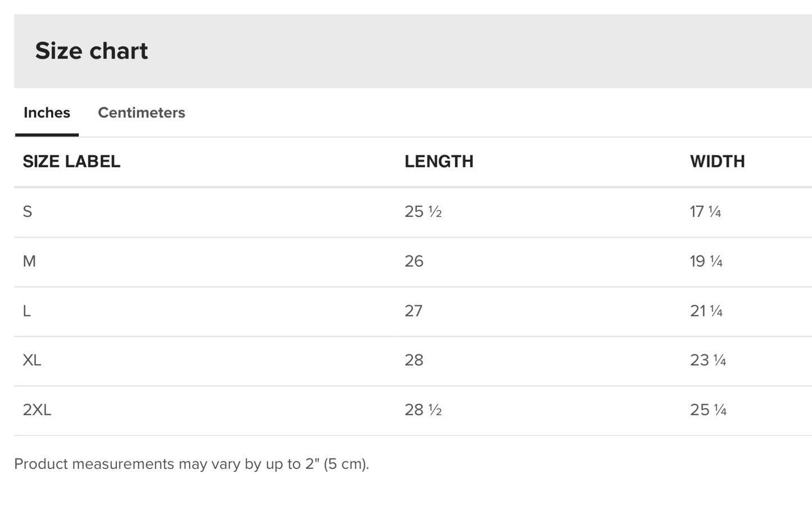812x516 pixels.
Task: Click the SIZE LABEL column header
Action: coord(71,161)
